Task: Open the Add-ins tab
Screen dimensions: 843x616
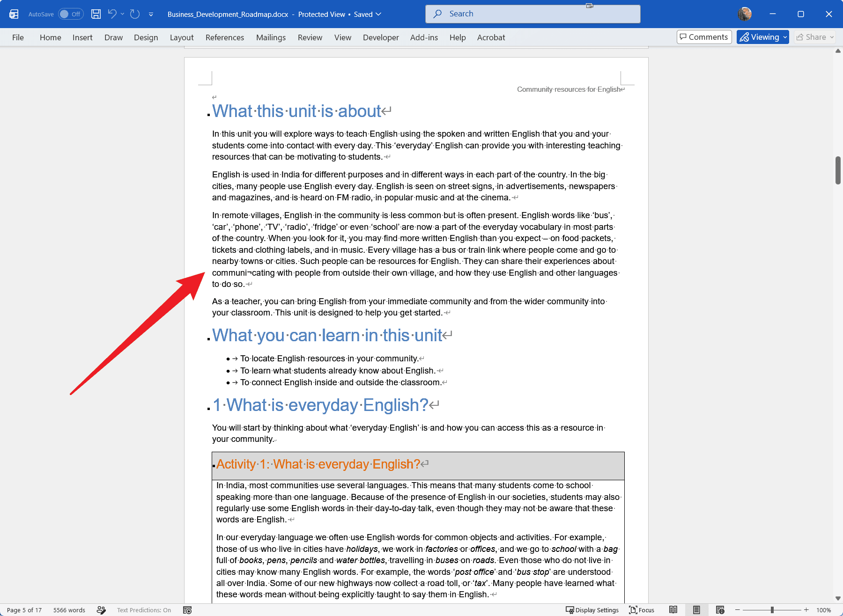Action: pyautogui.click(x=424, y=37)
